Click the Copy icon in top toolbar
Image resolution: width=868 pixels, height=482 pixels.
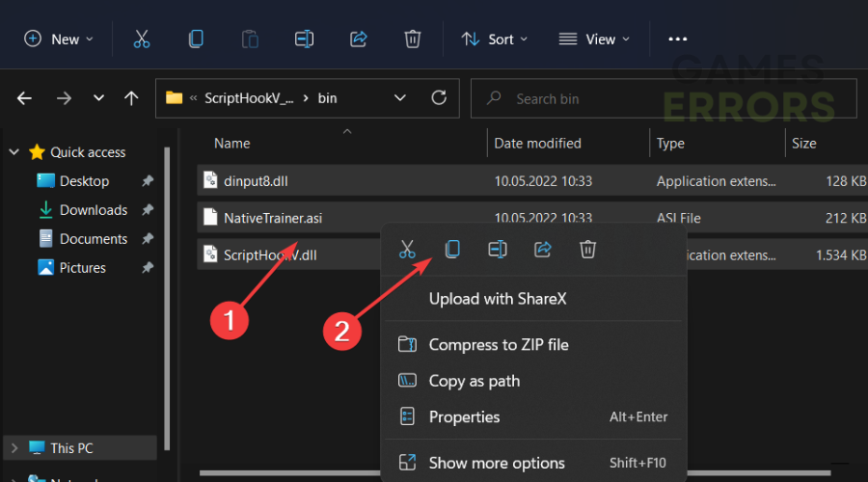coord(196,39)
